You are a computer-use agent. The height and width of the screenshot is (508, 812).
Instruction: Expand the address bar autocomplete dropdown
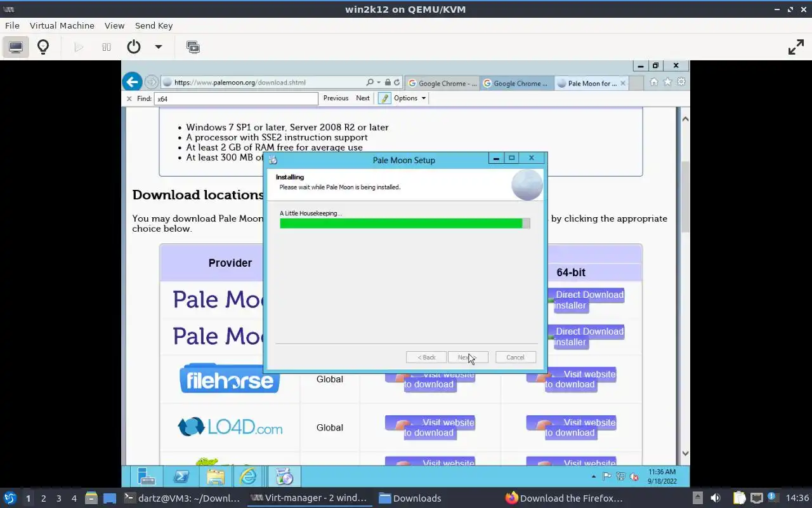(379, 82)
